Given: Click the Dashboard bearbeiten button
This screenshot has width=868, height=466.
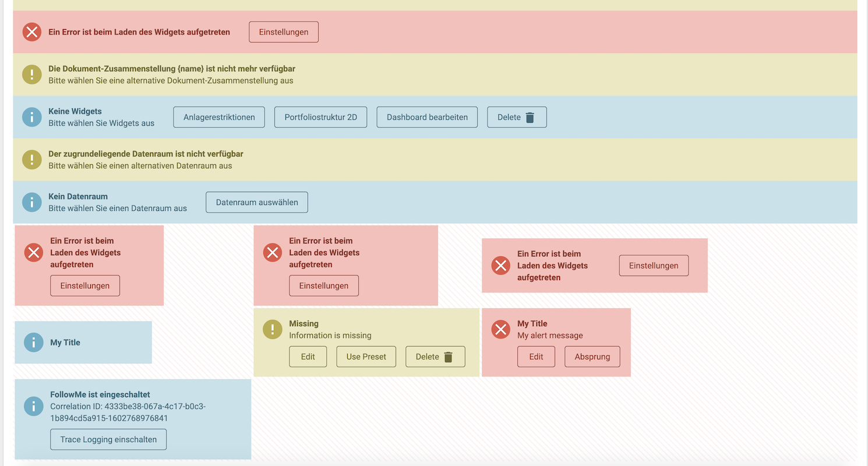Looking at the screenshot, I should (427, 117).
